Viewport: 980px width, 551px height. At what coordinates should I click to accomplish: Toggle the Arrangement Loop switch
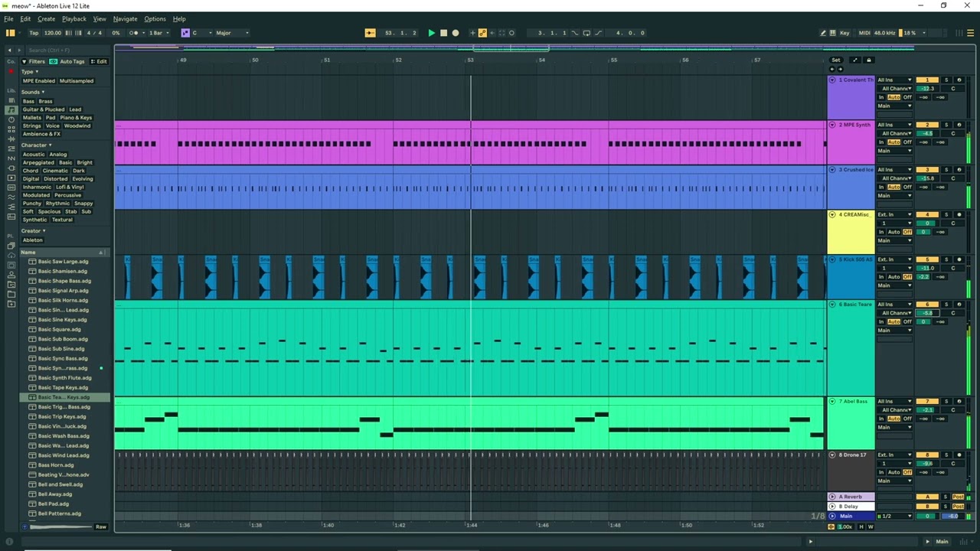click(x=586, y=33)
